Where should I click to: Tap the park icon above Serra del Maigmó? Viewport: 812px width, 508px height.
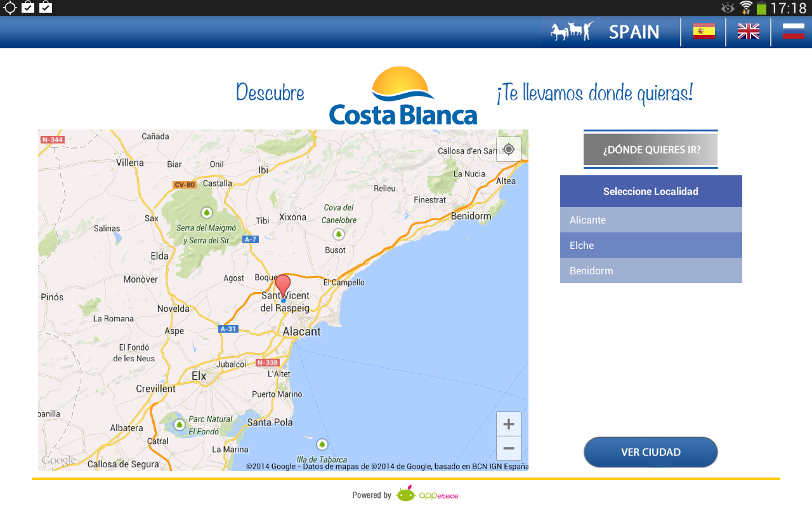(x=206, y=212)
